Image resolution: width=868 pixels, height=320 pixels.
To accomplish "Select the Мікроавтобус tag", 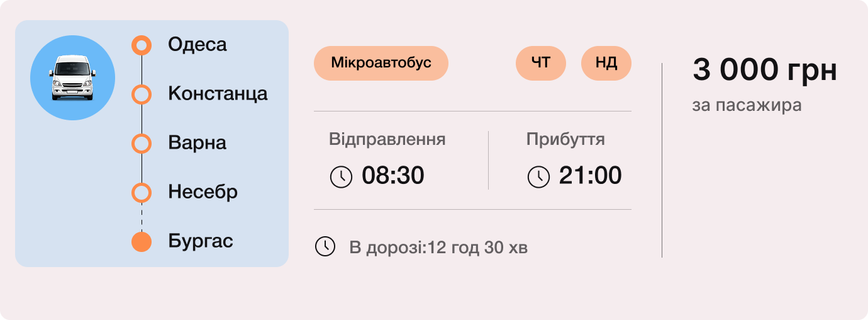I will 381,63.
